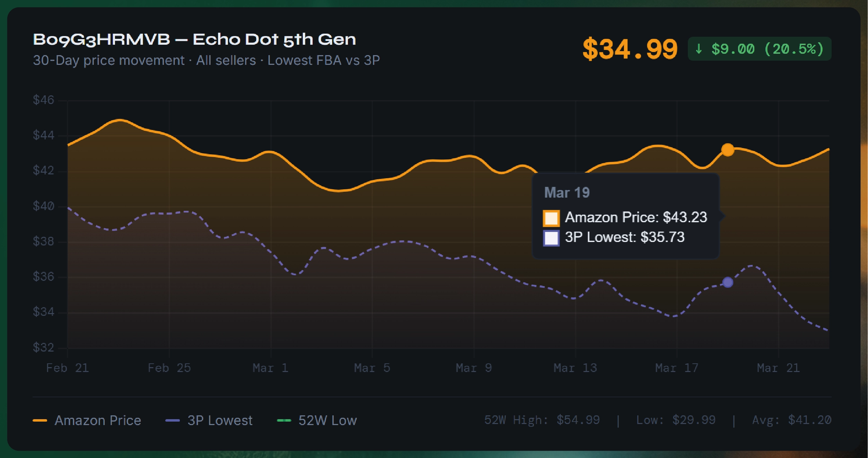
Task: Click the 52W High $54.99 stat
Action: click(x=542, y=420)
